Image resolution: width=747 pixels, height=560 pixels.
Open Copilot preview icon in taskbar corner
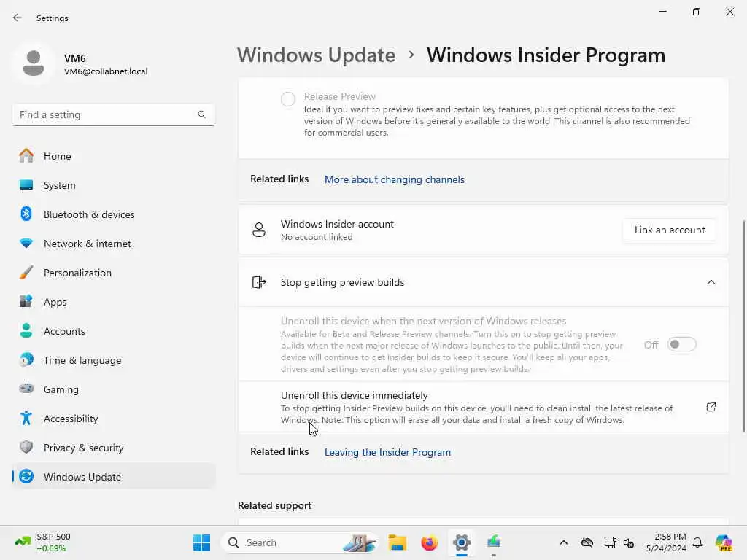(724, 542)
